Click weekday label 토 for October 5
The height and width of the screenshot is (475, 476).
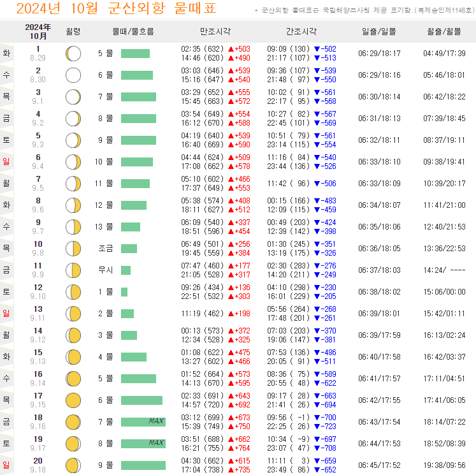(6, 140)
